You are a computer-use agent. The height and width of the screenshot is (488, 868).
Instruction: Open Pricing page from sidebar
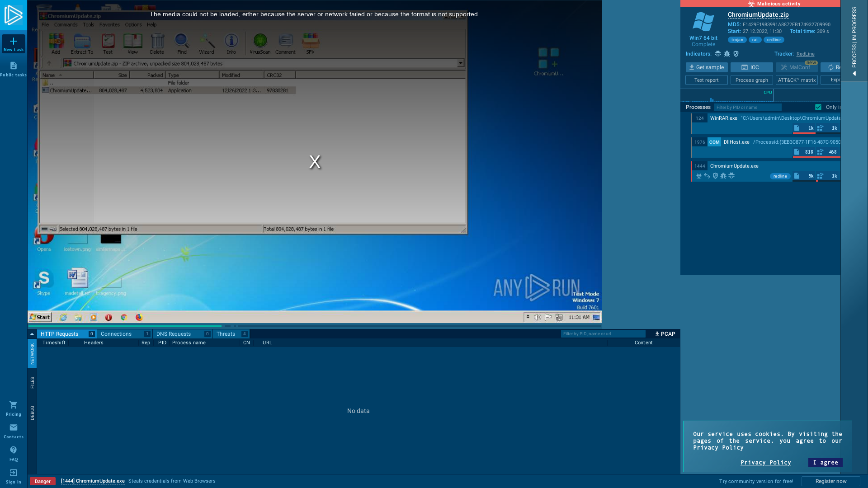(14, 408)
